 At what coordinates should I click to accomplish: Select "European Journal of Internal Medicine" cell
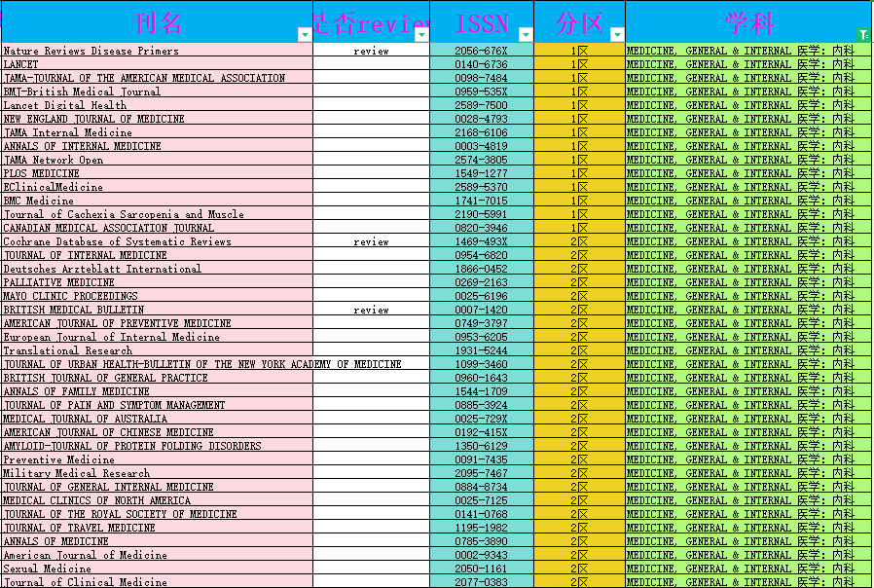[x=158, y=337]
